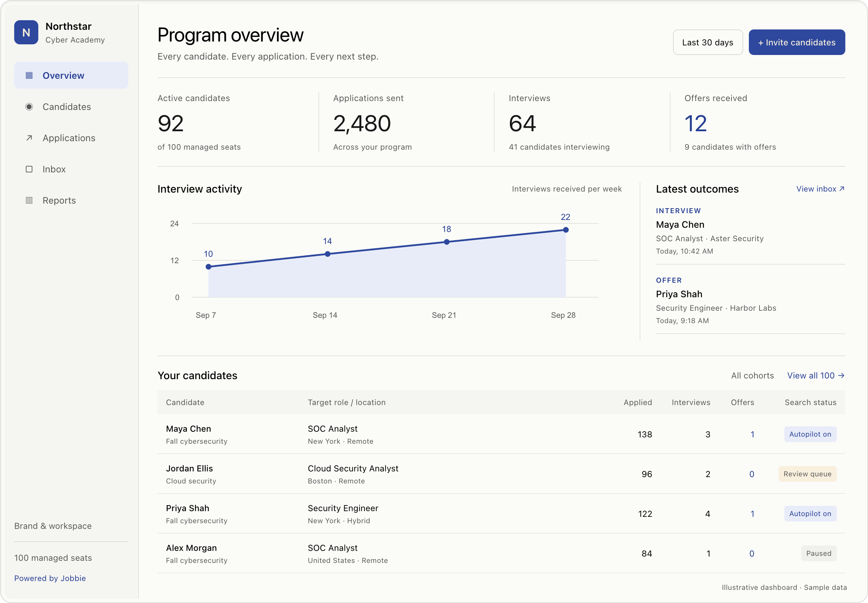Viewport: 868px width, 603px height.
Task: Open the Last 30 days range selector
Action: pos(708,42)
